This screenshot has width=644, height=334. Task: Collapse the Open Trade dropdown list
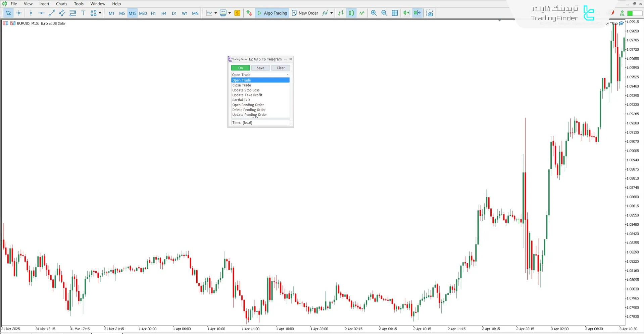point(287,75)
